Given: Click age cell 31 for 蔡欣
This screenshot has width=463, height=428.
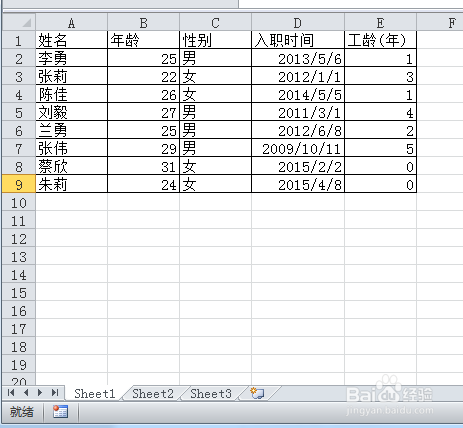Looking at the screenshot, I should 144,166.
